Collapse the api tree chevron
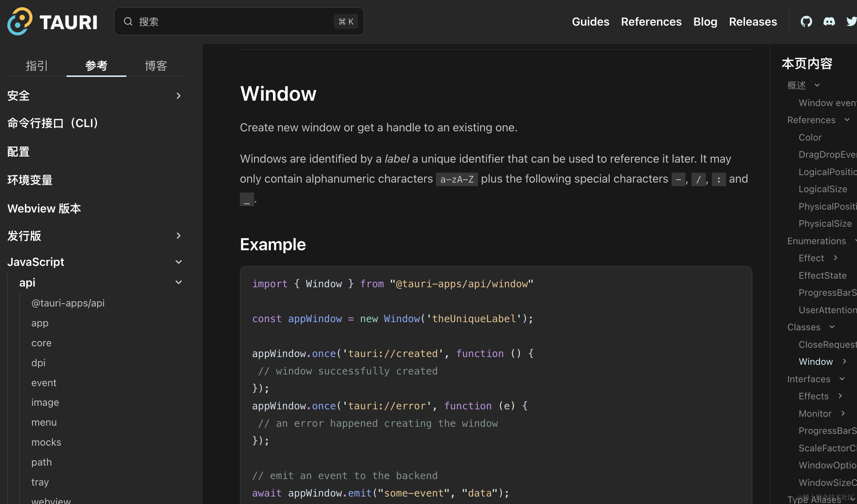Viewport: 857px width, 504px height. (x=179, y=282)
